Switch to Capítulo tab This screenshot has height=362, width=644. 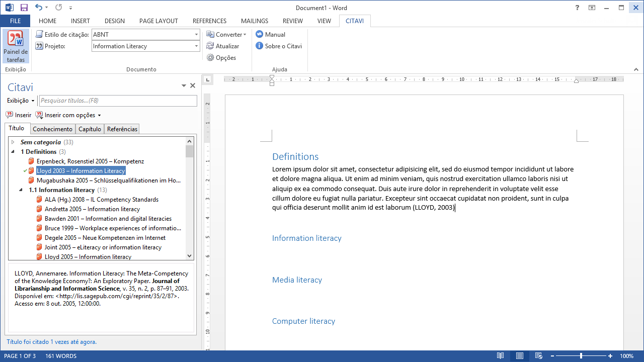point(90,129)
